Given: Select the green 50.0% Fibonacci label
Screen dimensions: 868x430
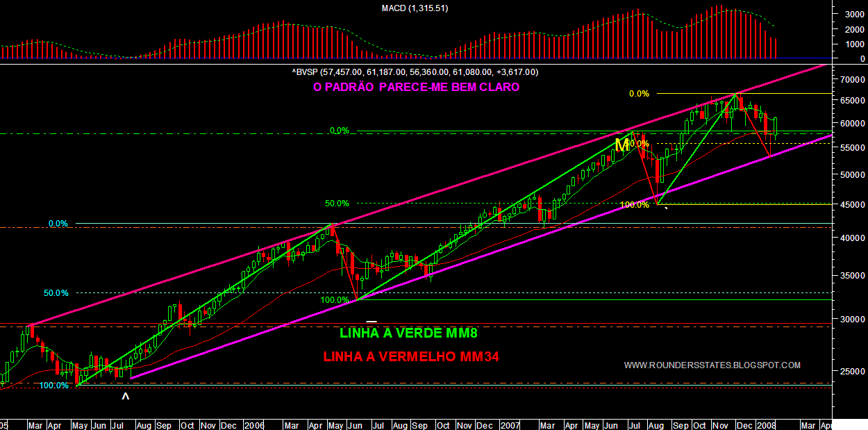Looking at the screenshot, I should coord(337,204).
